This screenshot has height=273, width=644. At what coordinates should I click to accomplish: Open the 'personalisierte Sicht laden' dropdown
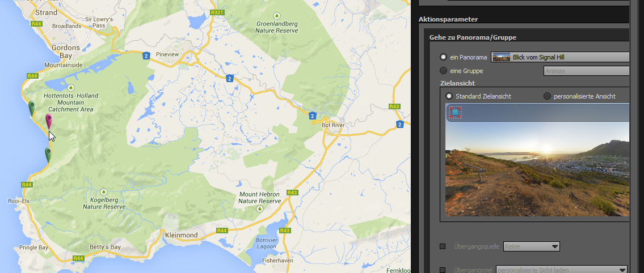(562, 270)
